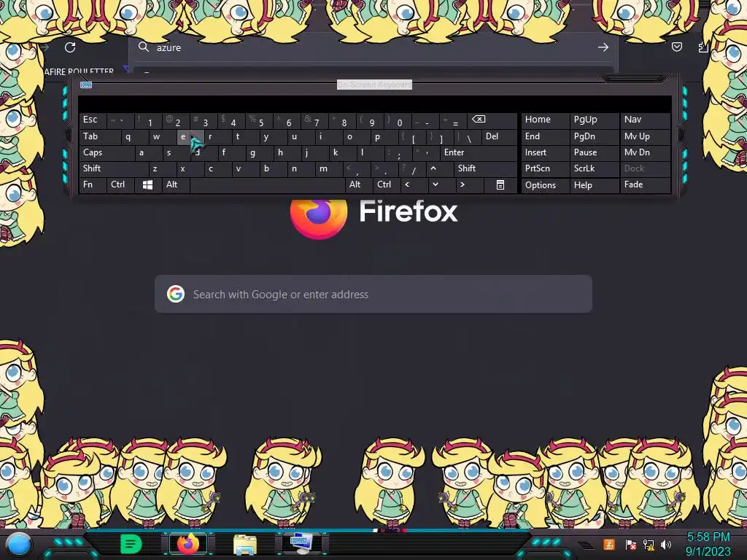This screenshot has height=560, width=747.
Task: Toggle the Nav key on keyboard
Action: click(x=645, y=120)
